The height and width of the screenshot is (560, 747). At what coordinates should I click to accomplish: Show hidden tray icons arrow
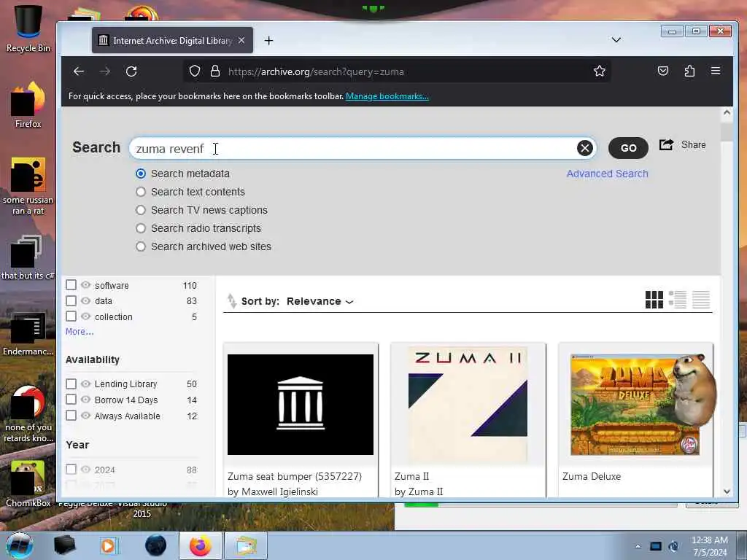[x=638, y=546]
